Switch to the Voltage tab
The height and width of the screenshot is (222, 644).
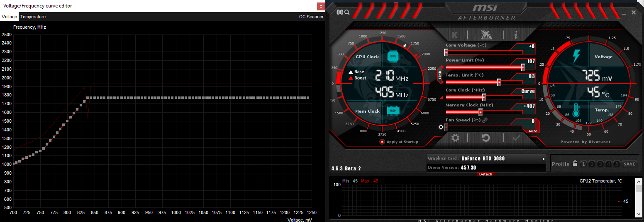[9, 17]
